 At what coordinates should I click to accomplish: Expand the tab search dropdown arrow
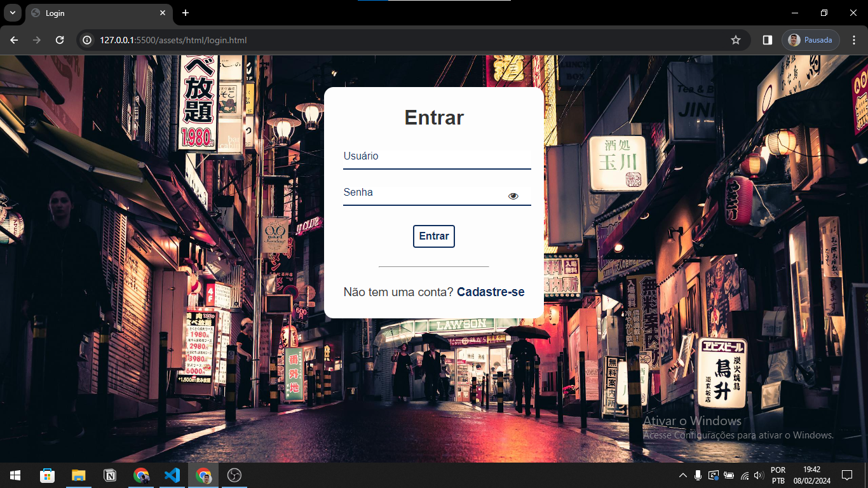tap(12, 13)
